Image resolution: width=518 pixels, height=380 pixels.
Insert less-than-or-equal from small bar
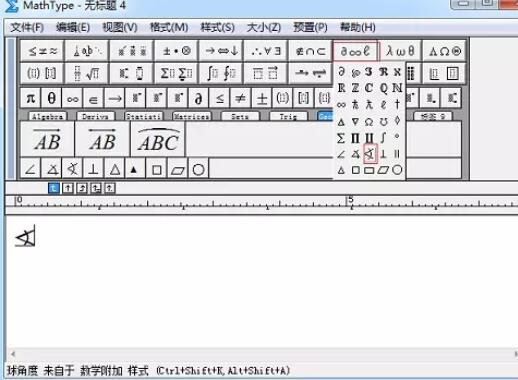220,98
